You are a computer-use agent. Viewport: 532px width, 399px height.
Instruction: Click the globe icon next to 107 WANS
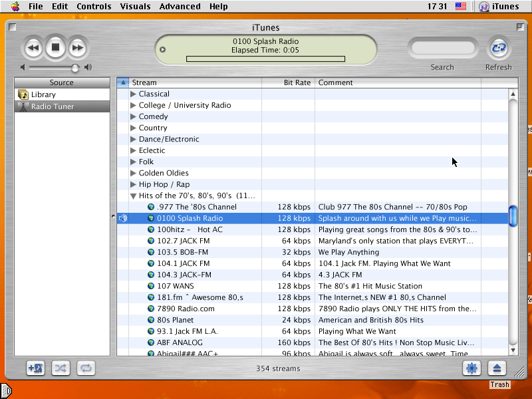pyautogui.click(x=151, y=286)
